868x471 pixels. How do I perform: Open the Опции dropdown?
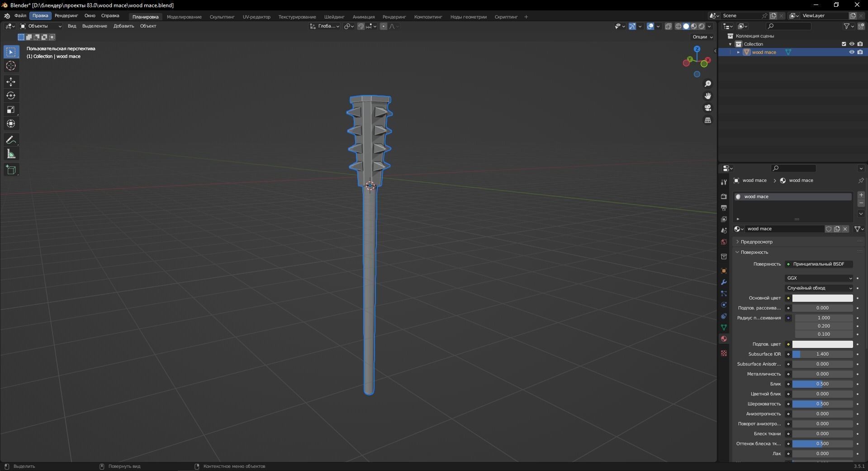(x=702, y=37)
